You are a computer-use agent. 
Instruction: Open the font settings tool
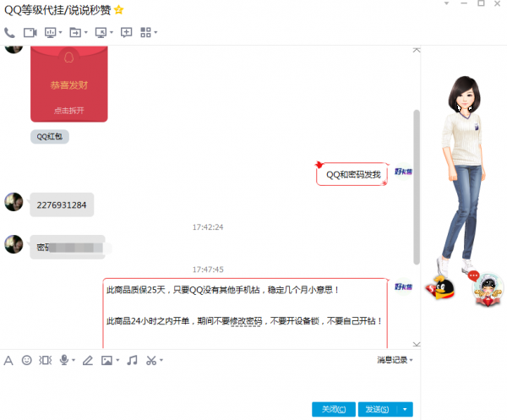point(8,360)
